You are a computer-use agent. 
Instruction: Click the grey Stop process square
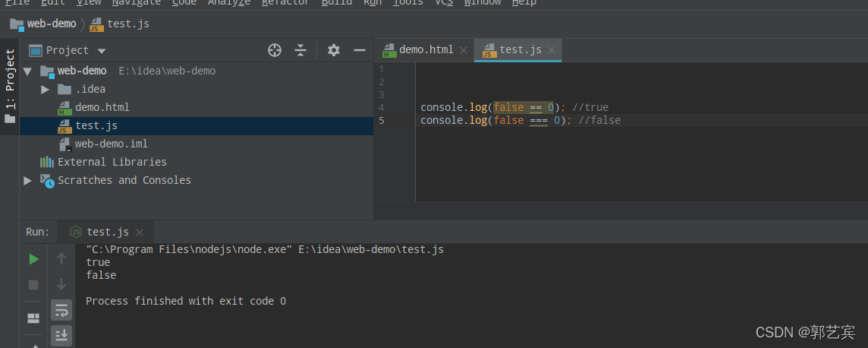click(x=34, y=285)
